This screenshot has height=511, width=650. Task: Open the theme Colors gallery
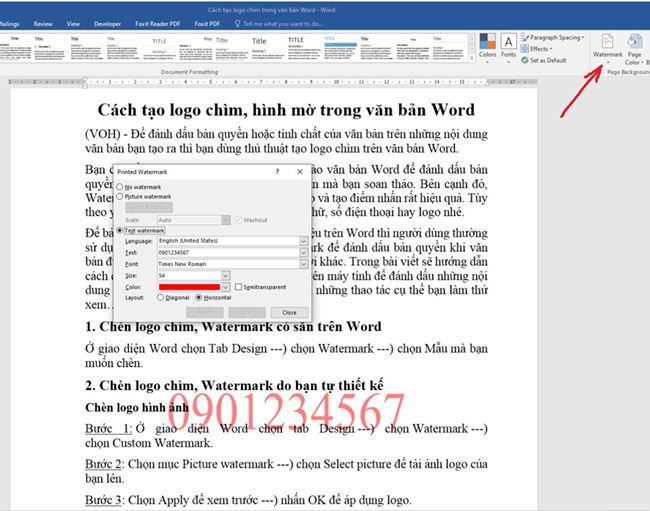pos(488,47)
